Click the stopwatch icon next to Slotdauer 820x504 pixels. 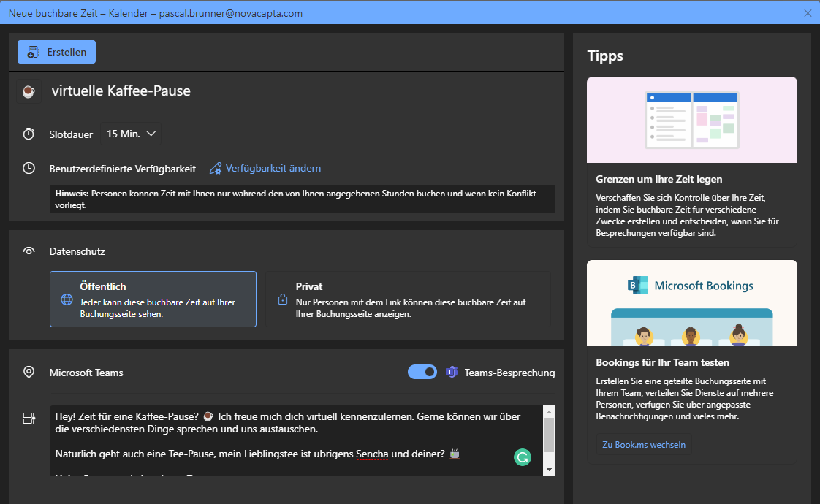point(29,134)
